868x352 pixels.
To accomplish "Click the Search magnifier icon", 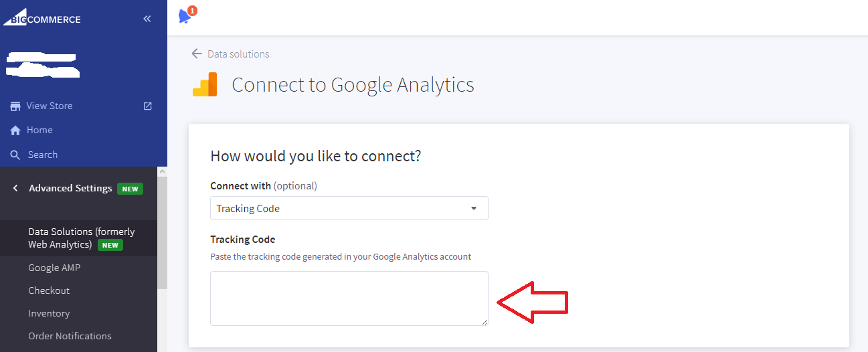I will pyautogui.click(x=15, y=155).
